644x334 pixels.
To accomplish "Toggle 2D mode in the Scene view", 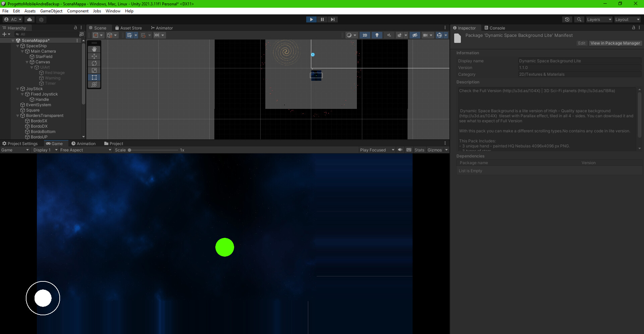I will click(x=365, y=35).
